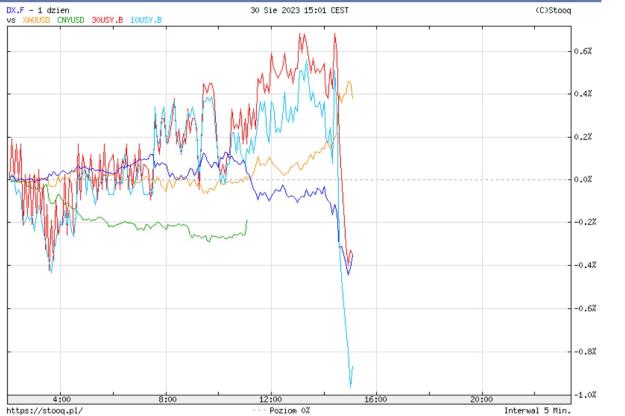This screenshot has width=625, height=416.
Task: Click the 4:00 time axis label
Action: [x=61, y=399]
